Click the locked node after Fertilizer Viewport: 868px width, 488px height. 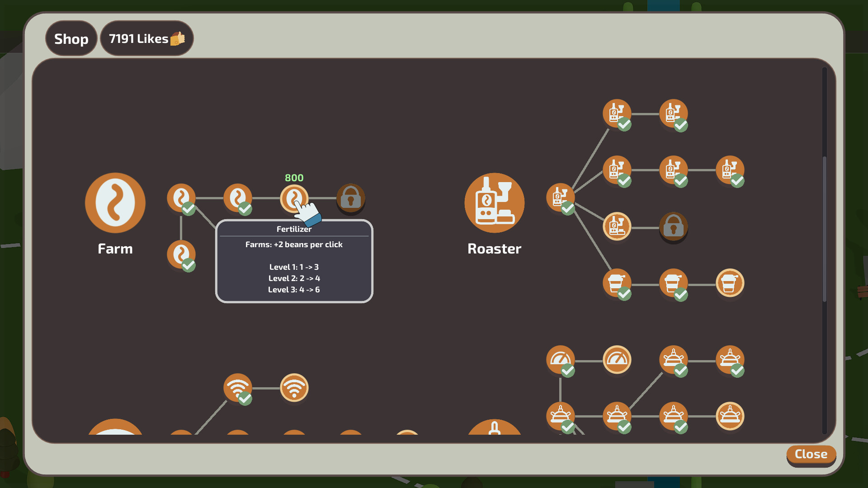click(x=351, y=199)
